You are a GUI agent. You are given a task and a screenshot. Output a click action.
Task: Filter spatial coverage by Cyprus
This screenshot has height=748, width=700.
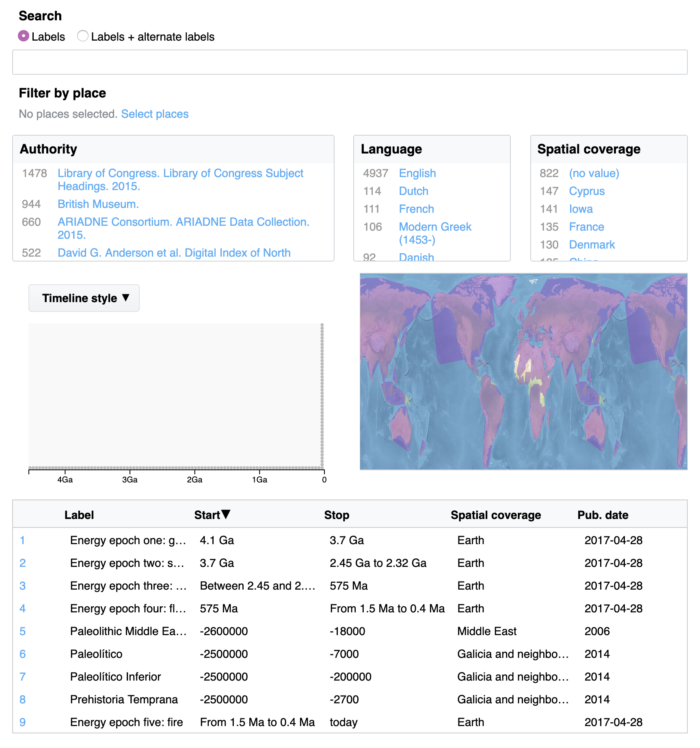click(587, 191)
